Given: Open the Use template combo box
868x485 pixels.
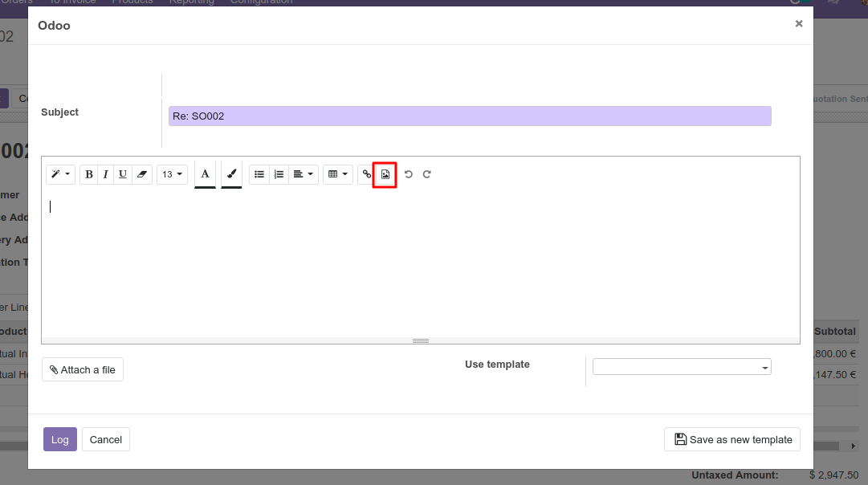Looking at the screenshot, I should coord(681,366).
